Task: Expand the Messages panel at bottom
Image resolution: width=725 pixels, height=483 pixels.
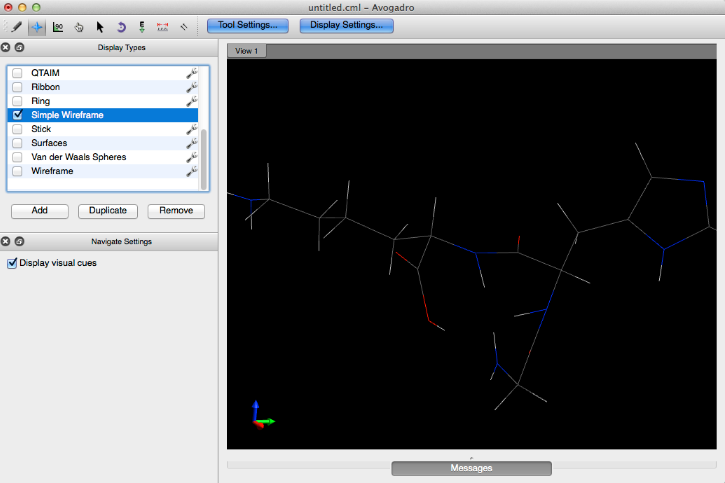Action: 470,467
